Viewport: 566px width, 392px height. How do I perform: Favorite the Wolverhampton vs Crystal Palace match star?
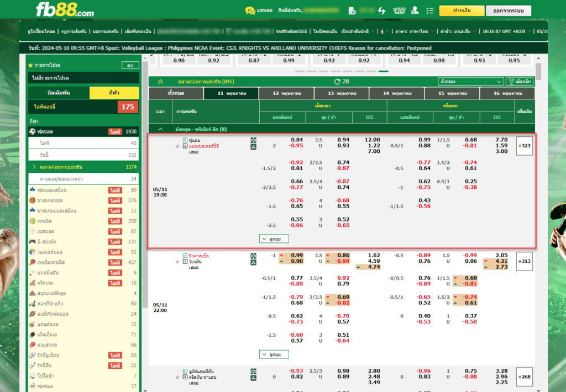pyautogui.click(x=177, y=377)
